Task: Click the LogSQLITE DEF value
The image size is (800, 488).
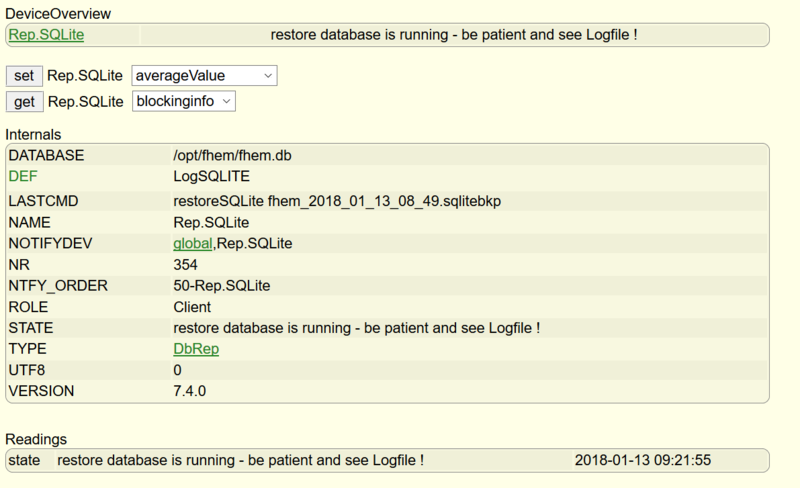Action: pos(211,176)
